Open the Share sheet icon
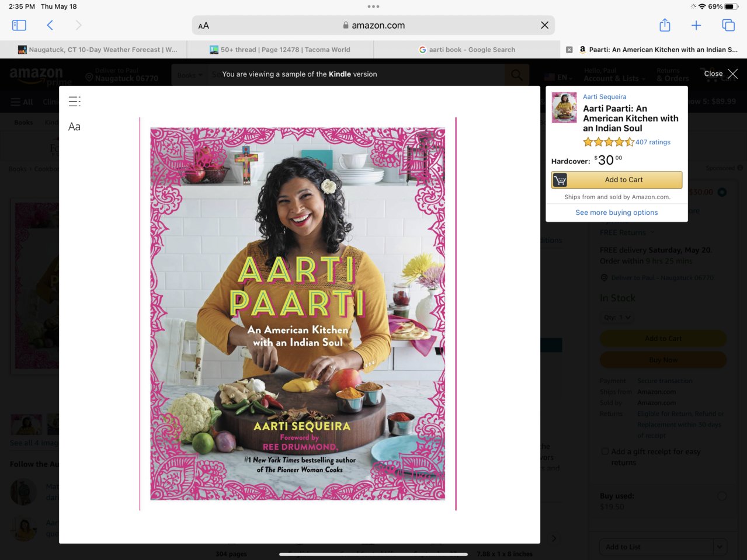747x560 pixels. [x=665, y=25]
